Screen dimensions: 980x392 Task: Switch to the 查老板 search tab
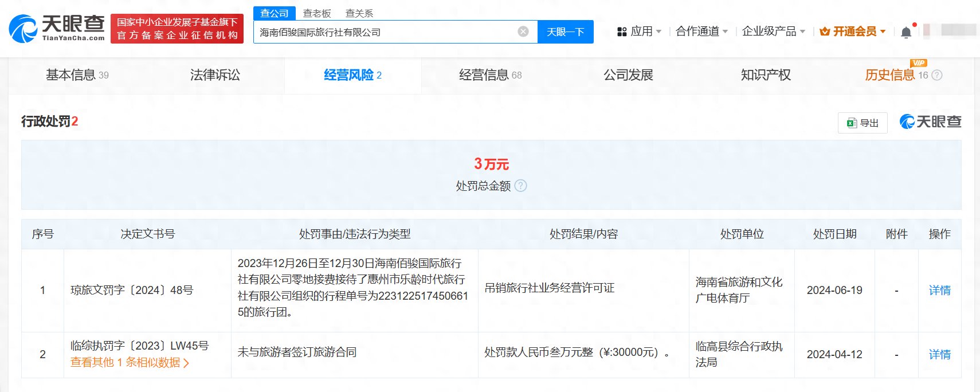click(317, 13)
